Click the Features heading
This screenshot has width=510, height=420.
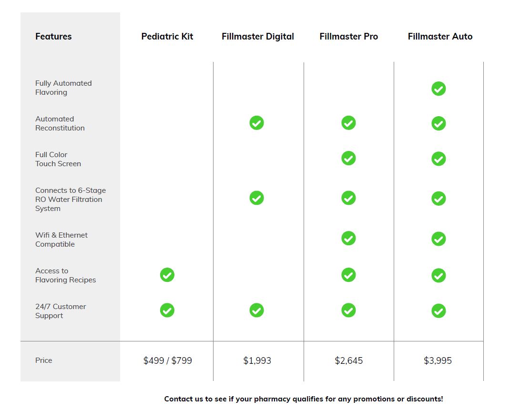[x=53, y=37]
